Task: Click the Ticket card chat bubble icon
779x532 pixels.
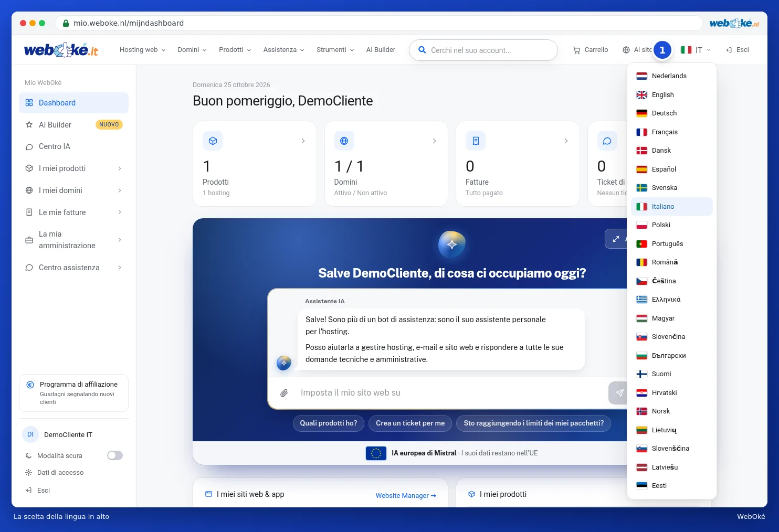Action: tap(607, 141)
